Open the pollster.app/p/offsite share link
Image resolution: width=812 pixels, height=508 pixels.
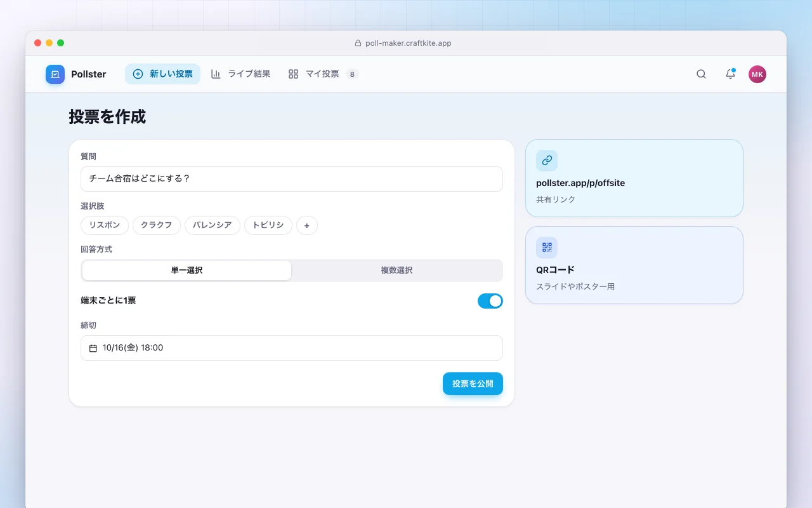tap(580, 183)
